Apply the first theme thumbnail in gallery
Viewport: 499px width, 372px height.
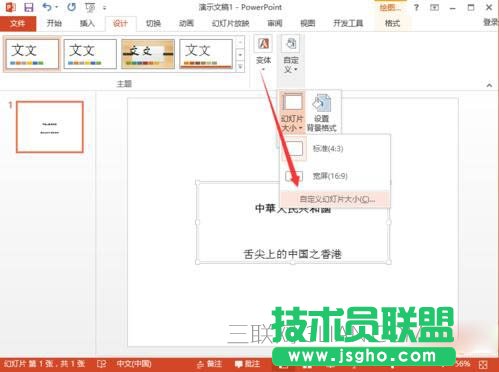(32, 54)
